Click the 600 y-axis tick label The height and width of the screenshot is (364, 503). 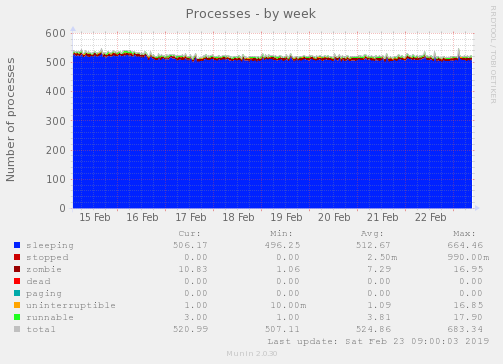point(56,33)
